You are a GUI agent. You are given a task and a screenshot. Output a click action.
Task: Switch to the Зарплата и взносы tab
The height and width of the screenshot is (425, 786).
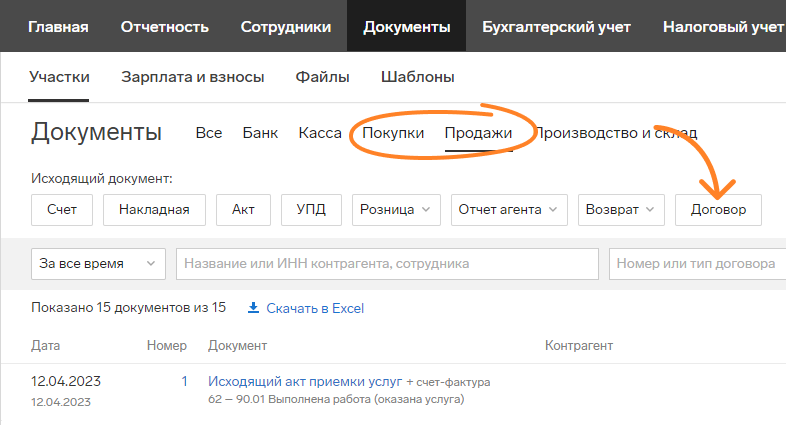click(192, 77)
